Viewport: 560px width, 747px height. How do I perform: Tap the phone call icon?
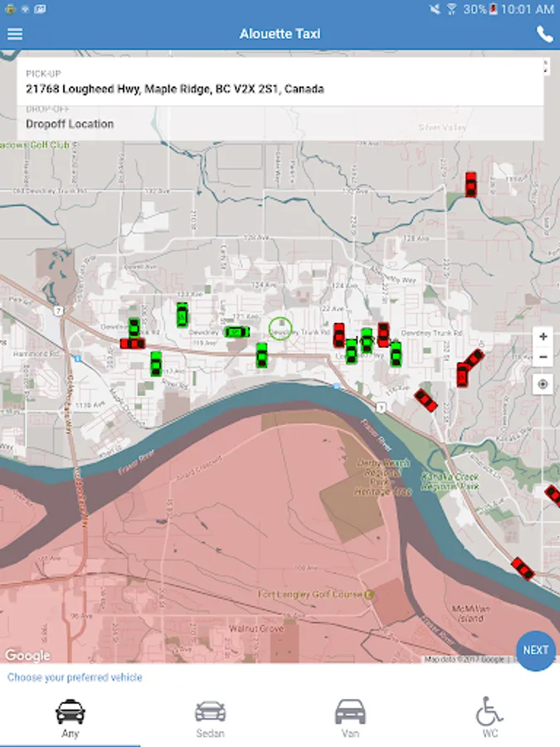pos(544,34)
